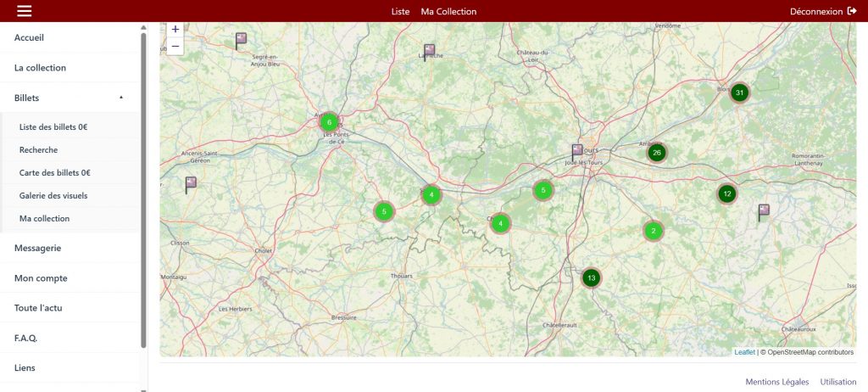Switch to Ma Collection in the top bar
868x392 pixels.
[448, 11]
